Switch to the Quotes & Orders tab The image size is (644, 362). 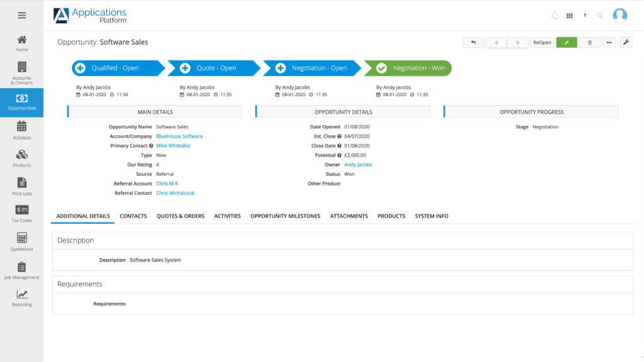[x=180, y=216]
